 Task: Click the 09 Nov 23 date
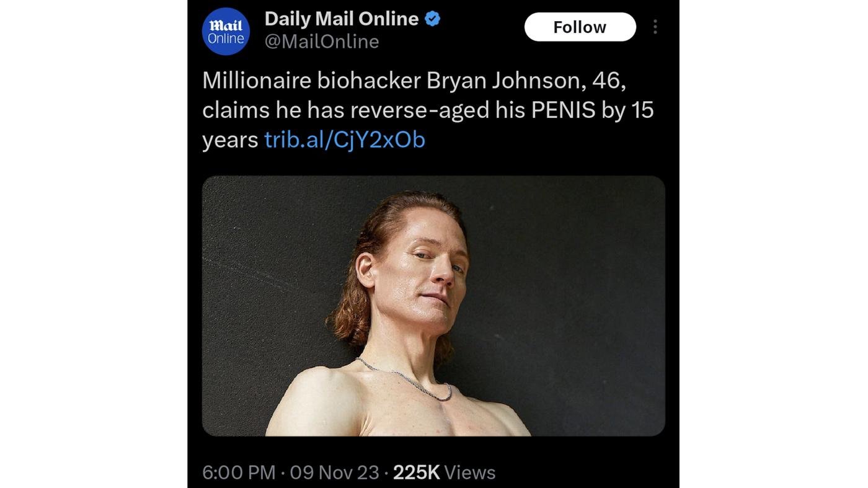point(334,472)
